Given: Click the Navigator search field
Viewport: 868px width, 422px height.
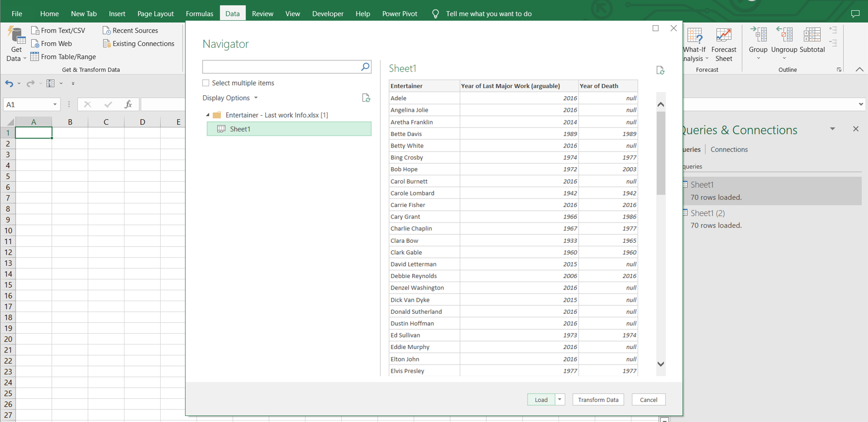Looking at the screenshot, I should 281,66.
